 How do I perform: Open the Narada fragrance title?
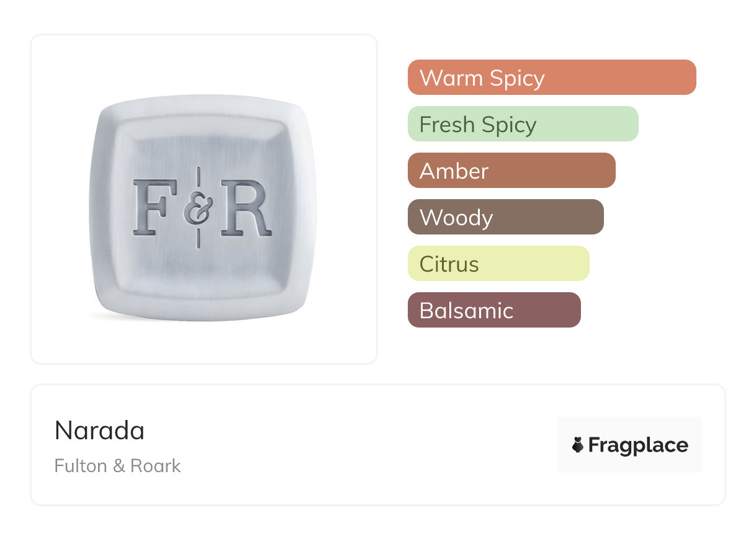(99, 431)
